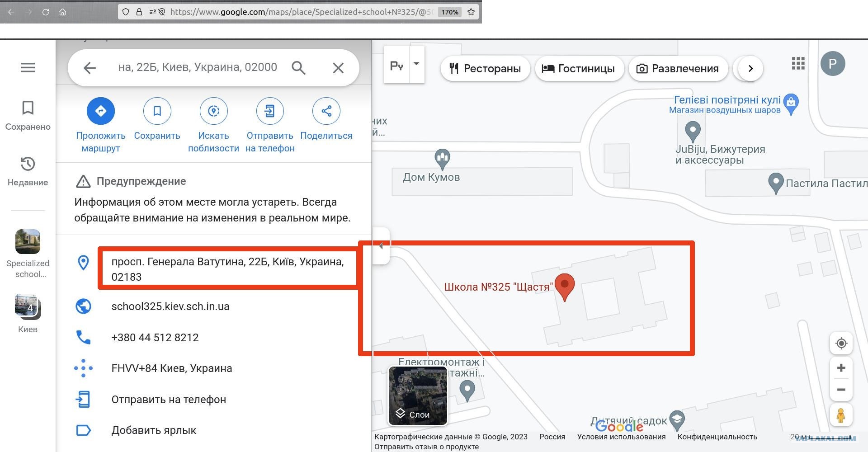Click the Россия footer link

click(x=552, y=437)
